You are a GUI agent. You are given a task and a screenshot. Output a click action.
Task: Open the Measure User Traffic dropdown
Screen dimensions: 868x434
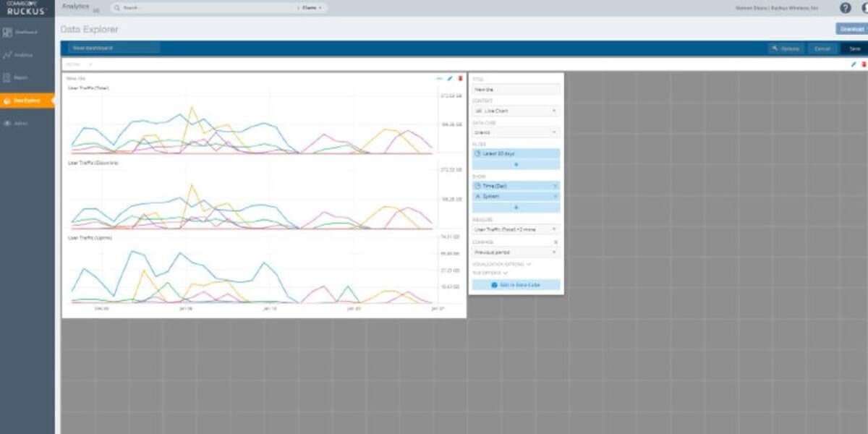[516, 229]
